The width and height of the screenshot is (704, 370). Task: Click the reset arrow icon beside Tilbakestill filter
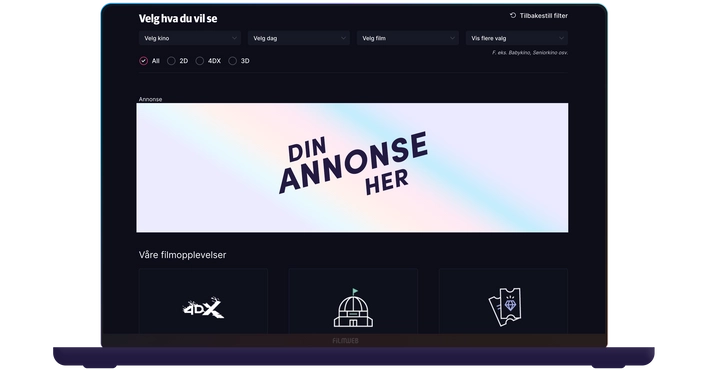[x=513, y=15]
